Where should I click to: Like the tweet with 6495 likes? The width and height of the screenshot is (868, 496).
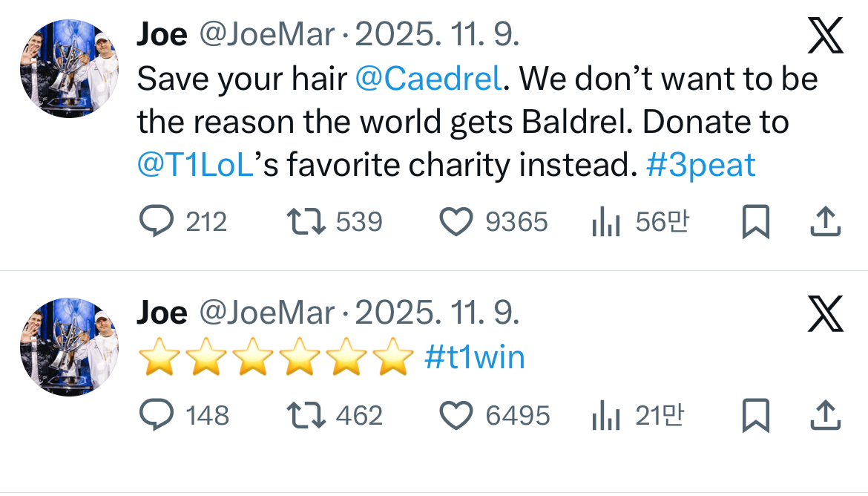click(456, 415)
